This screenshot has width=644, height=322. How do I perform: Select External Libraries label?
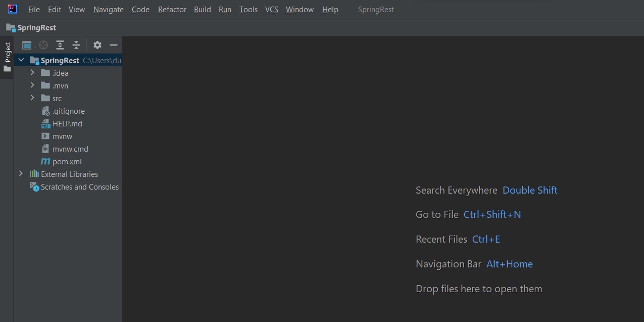pyautogui.click(x=70, y=174)
